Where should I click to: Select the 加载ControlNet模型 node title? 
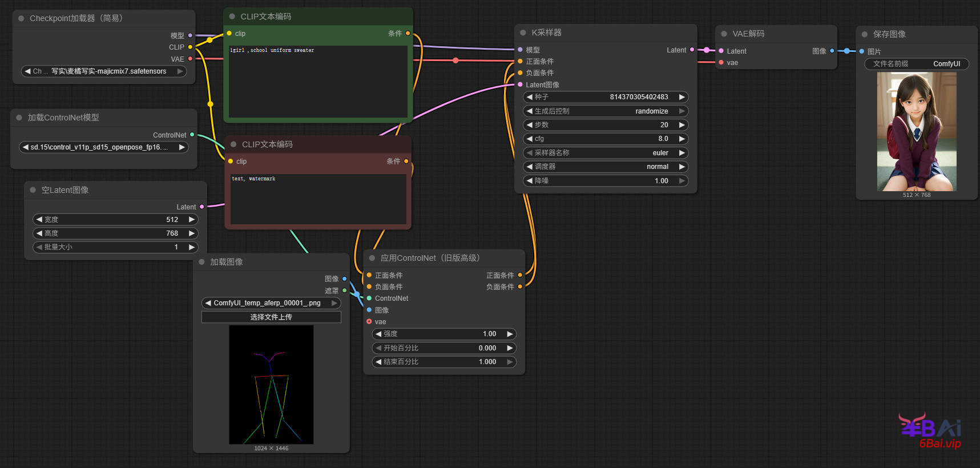click(x=63, y=118)
